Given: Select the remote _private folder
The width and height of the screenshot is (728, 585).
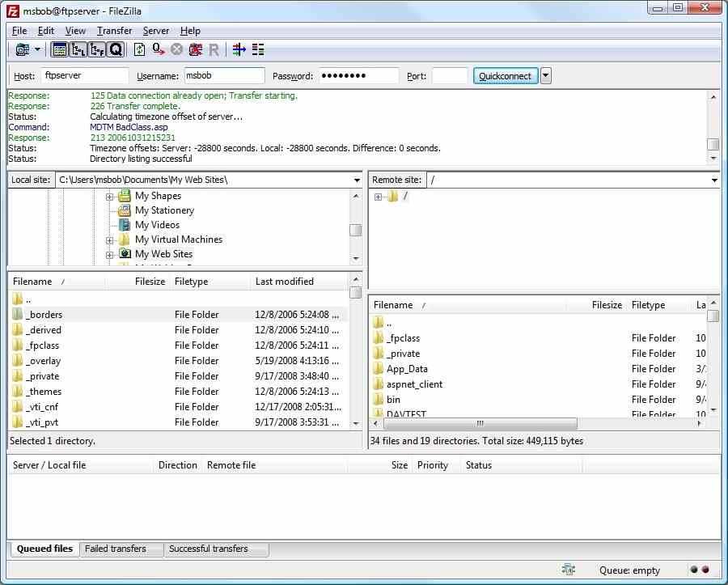Looking at the screenshot, I should (x=539, y=354).
